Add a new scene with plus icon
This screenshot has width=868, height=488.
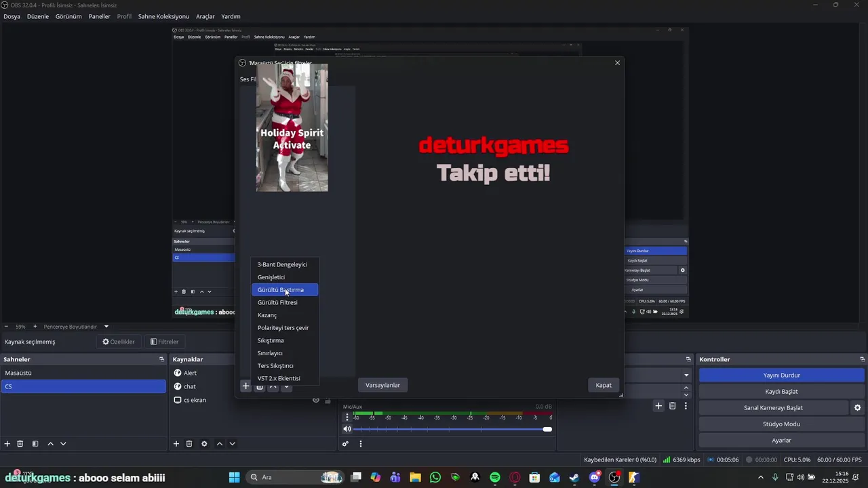click(x=7, y=444)
